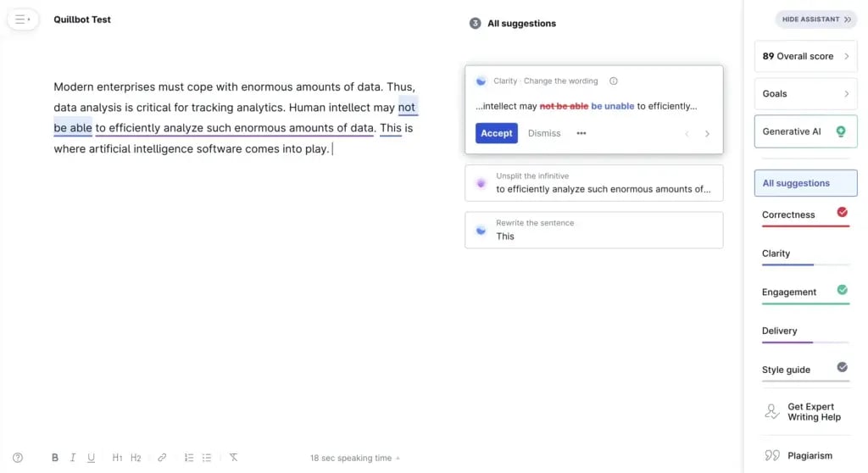This screenshot has height=473, width=868.
Task: Select the All suggestions tab in the sidebar
Action: click(805, 183)
